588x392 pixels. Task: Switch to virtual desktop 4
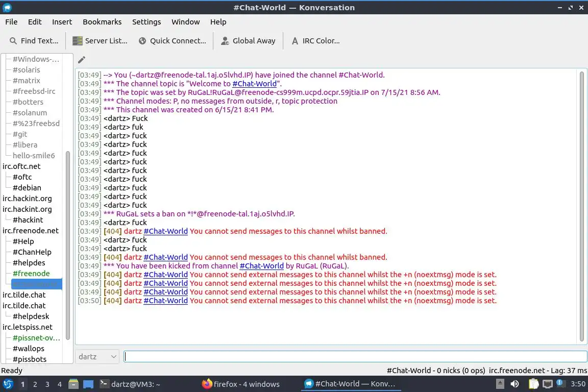(59, 384)
